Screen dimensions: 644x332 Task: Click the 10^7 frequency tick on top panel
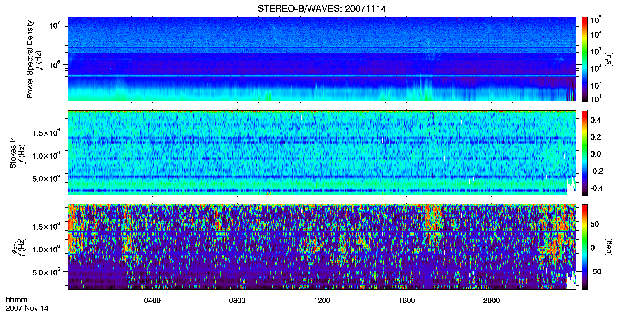[55, 25]
